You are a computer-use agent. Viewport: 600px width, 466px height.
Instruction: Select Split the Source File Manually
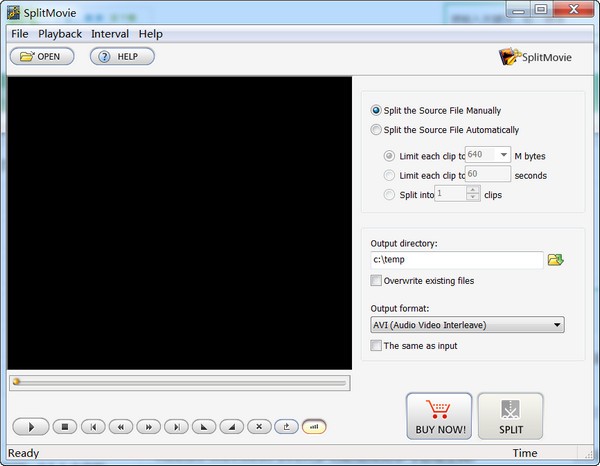click(376, 110)
